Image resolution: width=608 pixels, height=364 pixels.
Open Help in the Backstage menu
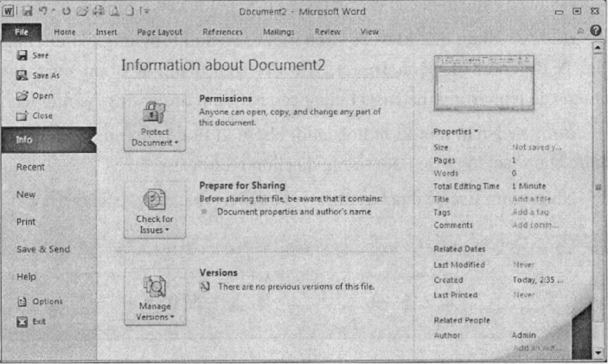(26, 277)
